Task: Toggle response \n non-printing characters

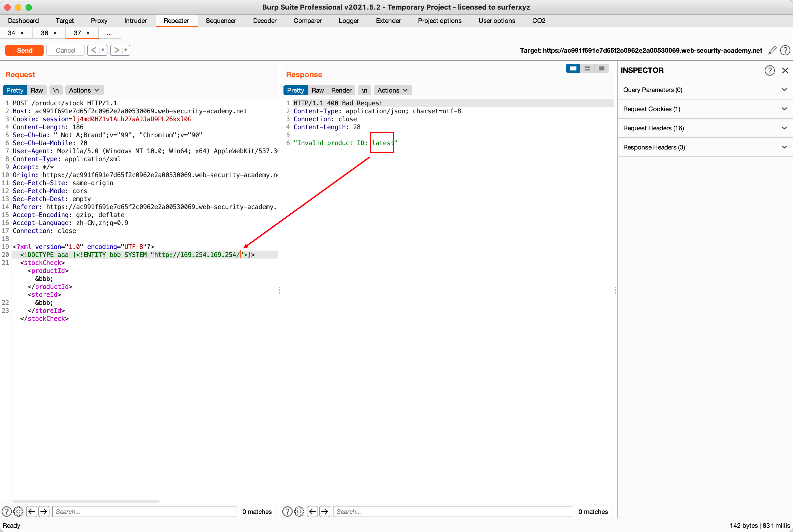Action: pos(364,90)
